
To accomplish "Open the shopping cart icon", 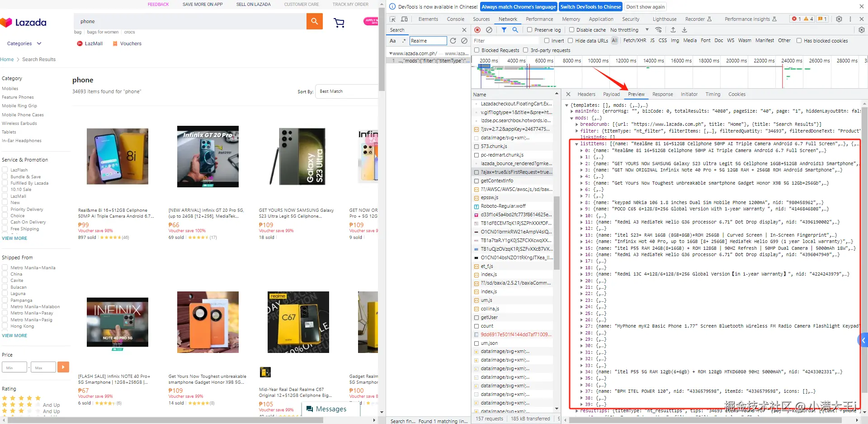I will point(339,23).
